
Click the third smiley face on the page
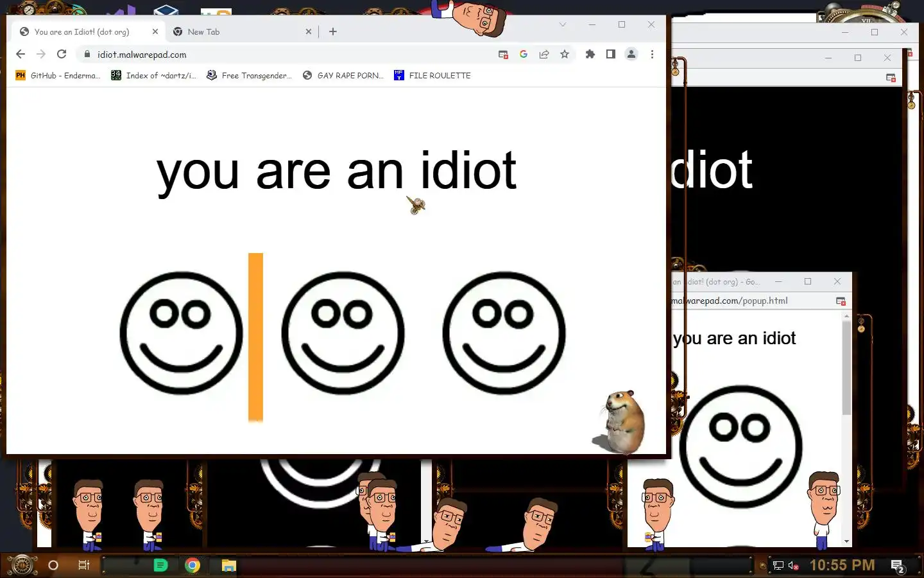coord(504,333)
